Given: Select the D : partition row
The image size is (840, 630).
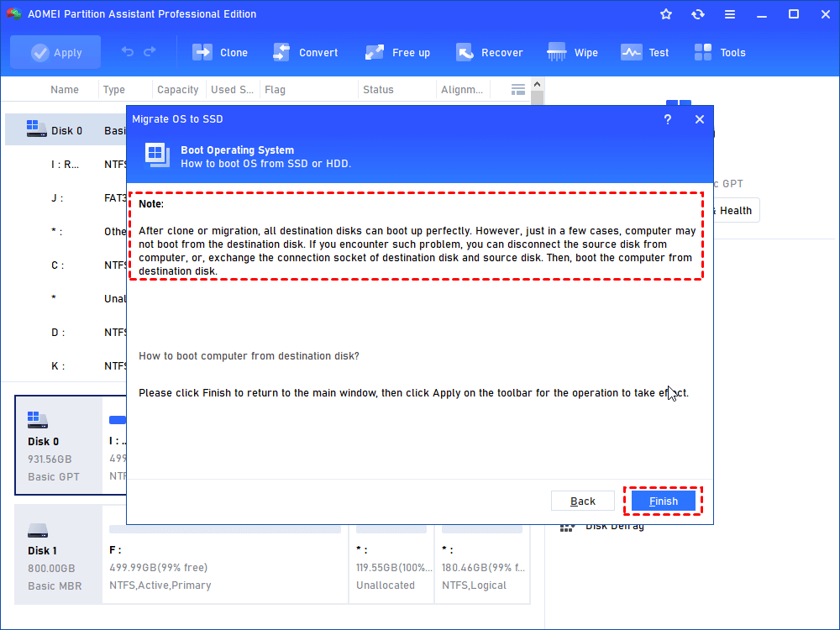Looking at the screenshot, I should coord(66,333).
